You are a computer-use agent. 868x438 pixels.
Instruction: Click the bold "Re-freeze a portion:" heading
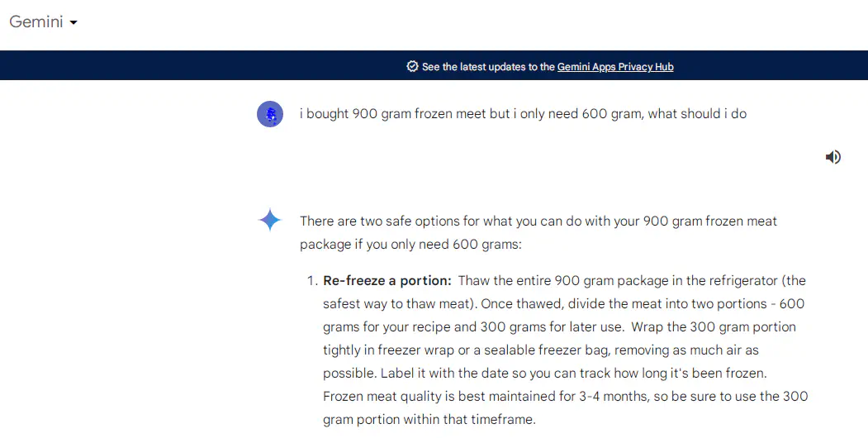click(x=387, y=281)
